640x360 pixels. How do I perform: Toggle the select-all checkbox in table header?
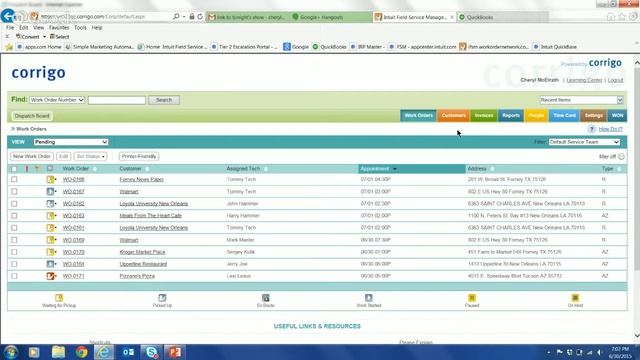[x=14, y=169]
